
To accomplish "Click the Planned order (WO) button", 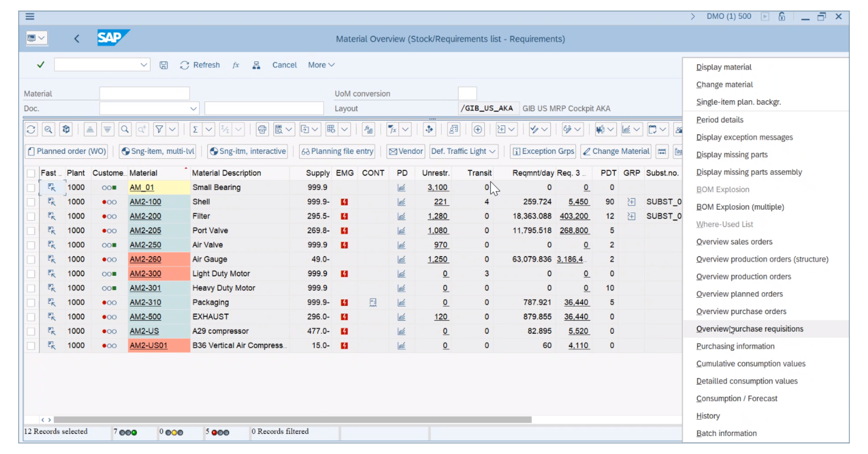I will 66,151.
